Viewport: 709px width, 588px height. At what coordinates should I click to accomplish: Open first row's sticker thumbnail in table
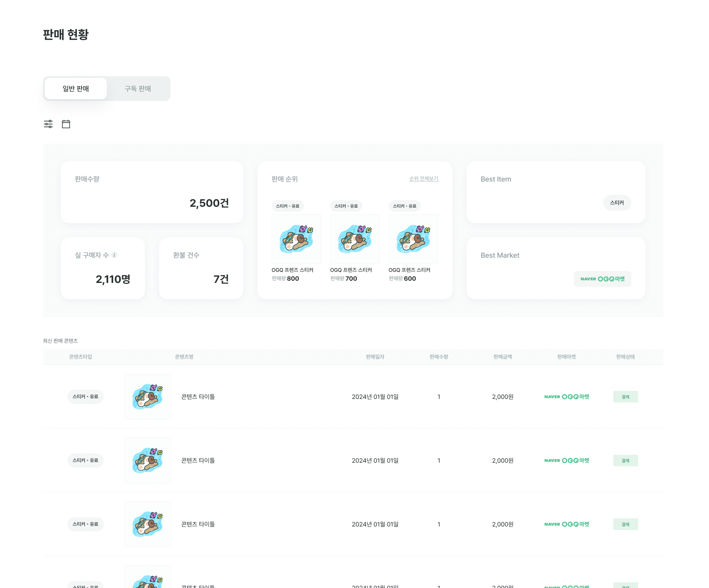148,397
